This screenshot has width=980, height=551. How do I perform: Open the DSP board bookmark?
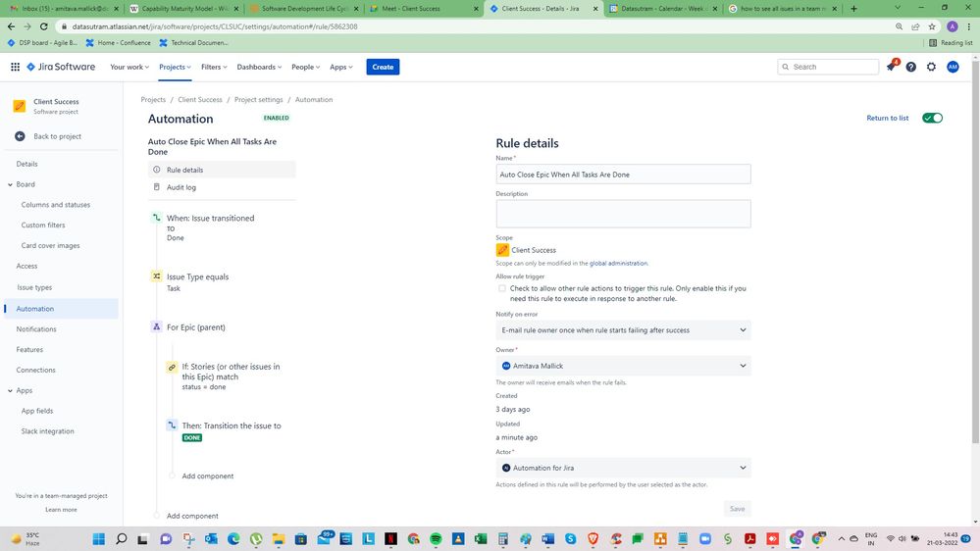click(42, 42)
